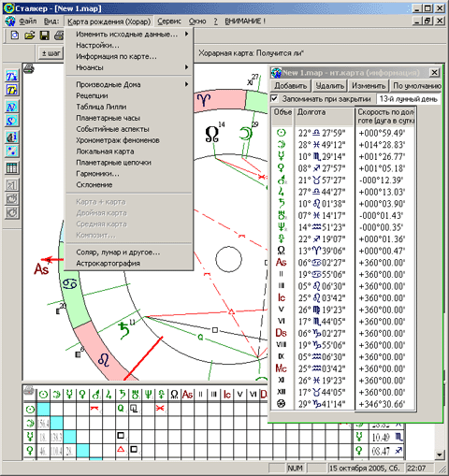This screenshot has width=449, height=476.
Task: Click the greyed x1 sidebar icon
Action: (x=12, y=185)
